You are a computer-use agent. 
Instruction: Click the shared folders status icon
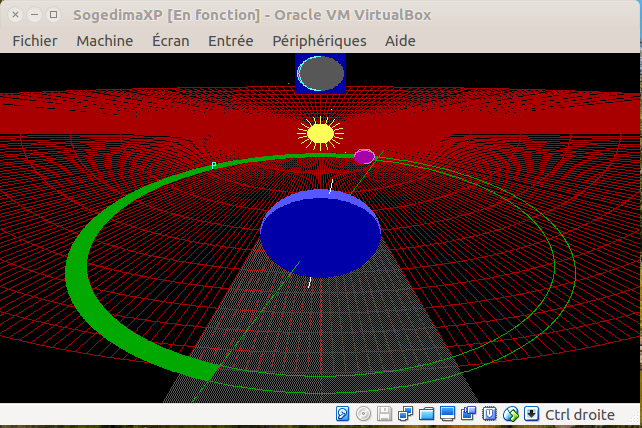pyautogui.click(x=426, y=414)
